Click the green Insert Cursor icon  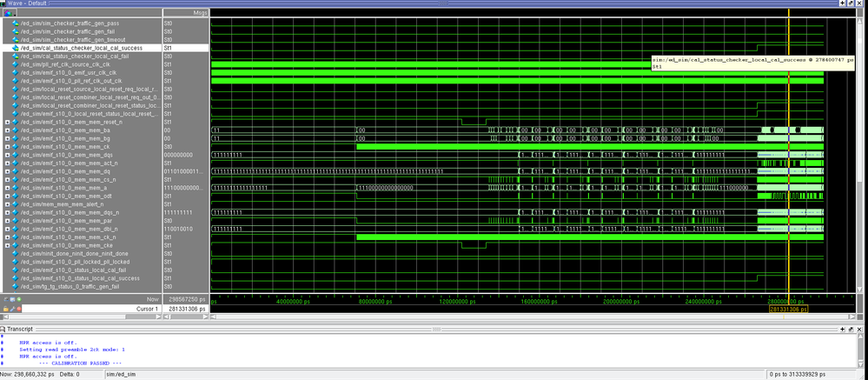coord(19,300)
